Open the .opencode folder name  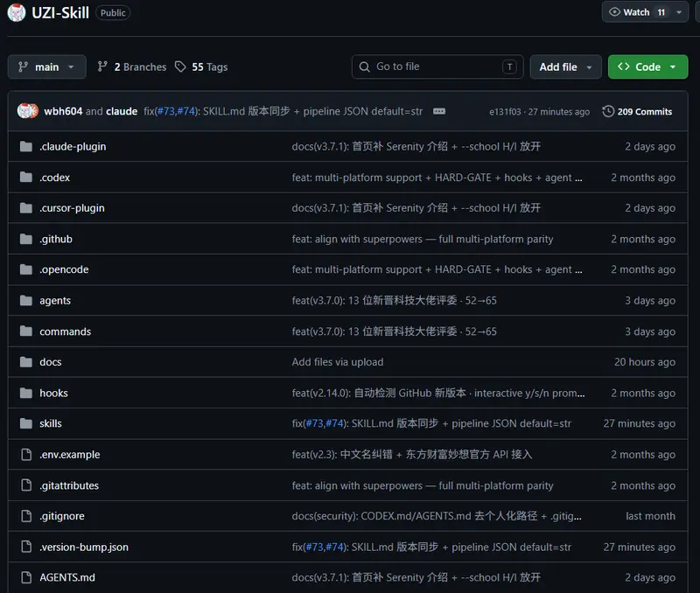click(64, 269)
